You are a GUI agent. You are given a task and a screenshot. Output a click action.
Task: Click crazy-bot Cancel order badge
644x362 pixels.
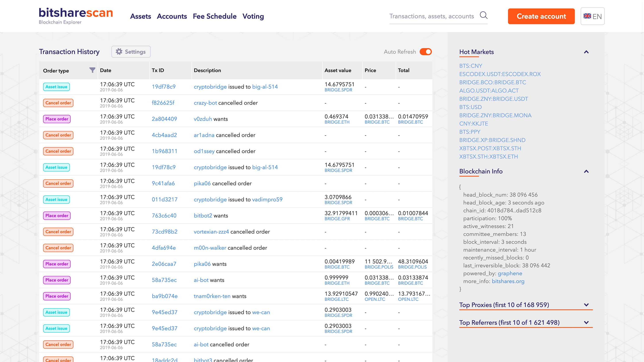pos(58,103)
